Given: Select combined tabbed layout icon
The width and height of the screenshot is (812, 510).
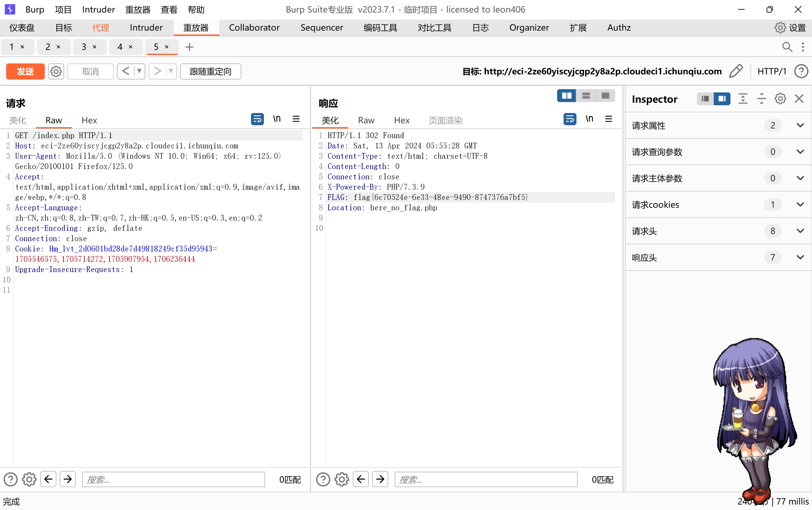Looking at the screenshot, I should (x=605, y=96).
